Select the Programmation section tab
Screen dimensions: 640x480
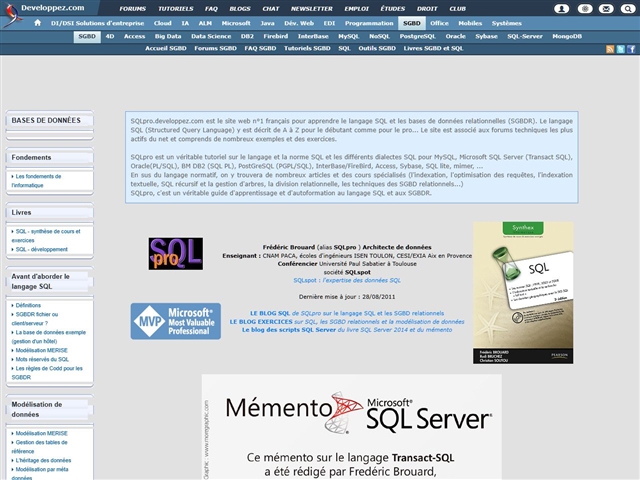tap(369, 23)
